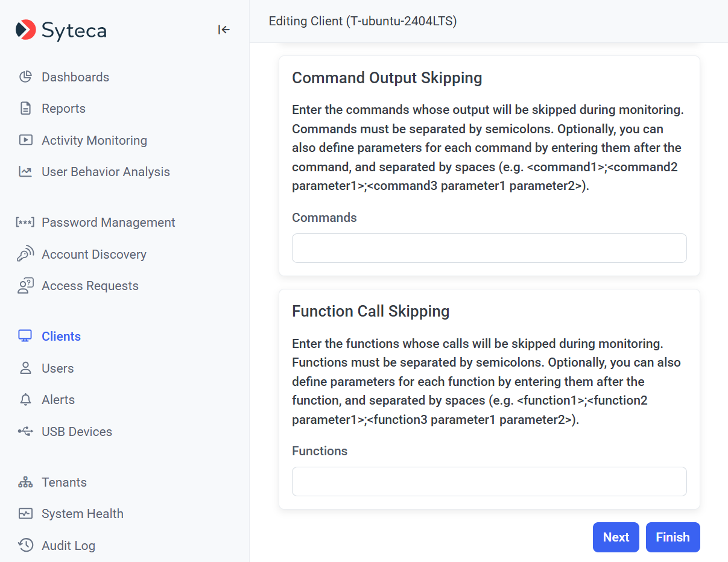
Task: Focus the Functions input field
Action: click(x=489, y=482)
